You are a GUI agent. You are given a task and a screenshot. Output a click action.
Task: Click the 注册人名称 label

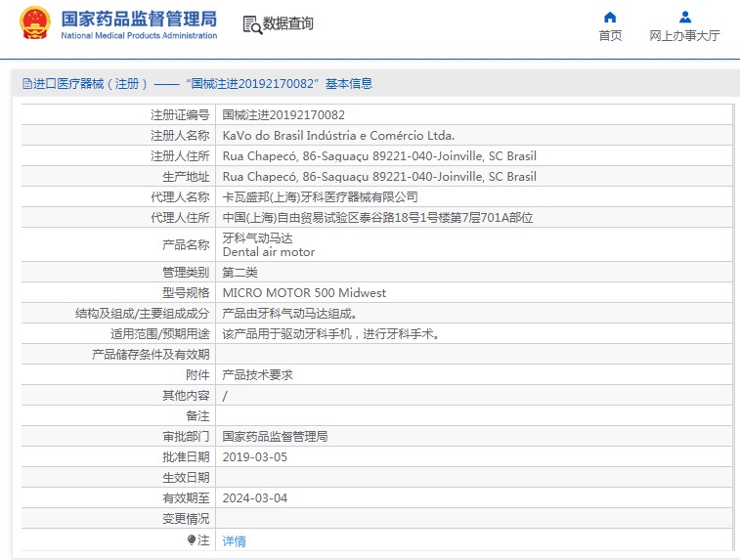(180, 136)
